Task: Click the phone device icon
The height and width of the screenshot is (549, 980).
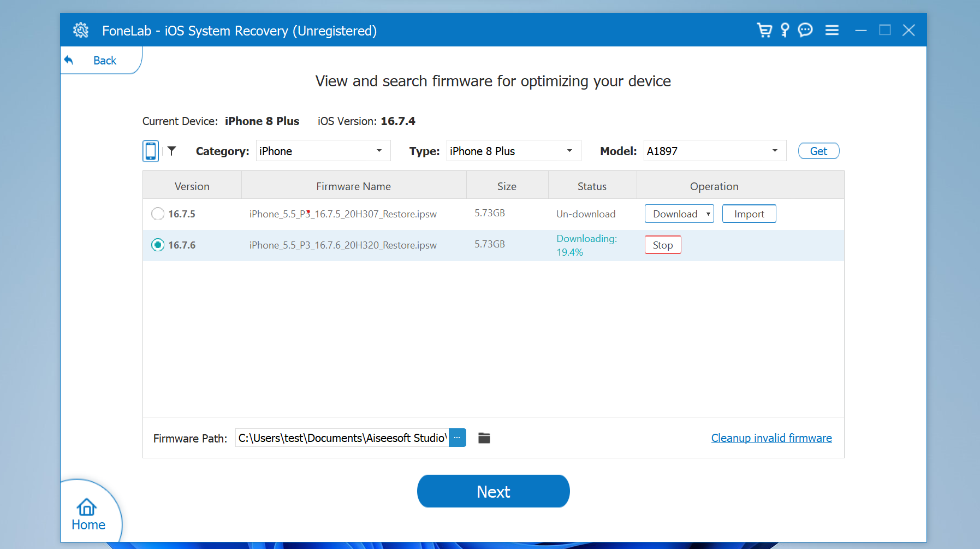Action: click(x=151, y=151)
